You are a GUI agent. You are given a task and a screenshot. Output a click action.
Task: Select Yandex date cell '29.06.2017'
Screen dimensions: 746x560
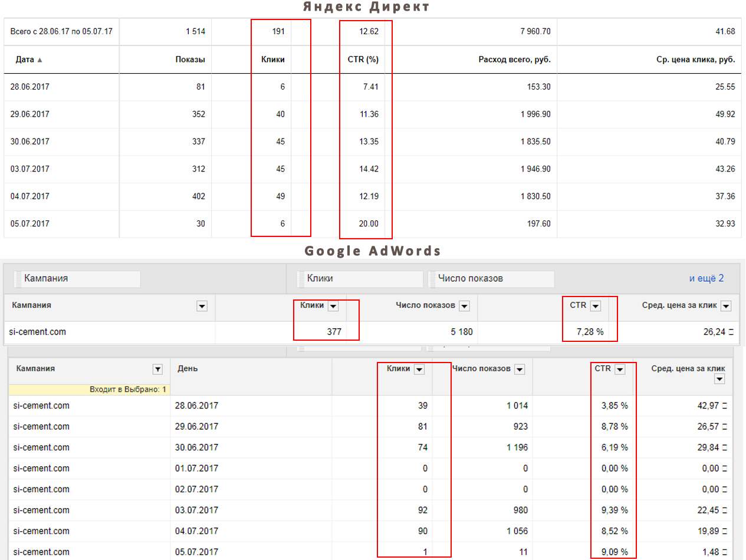[x=29, y=114]
